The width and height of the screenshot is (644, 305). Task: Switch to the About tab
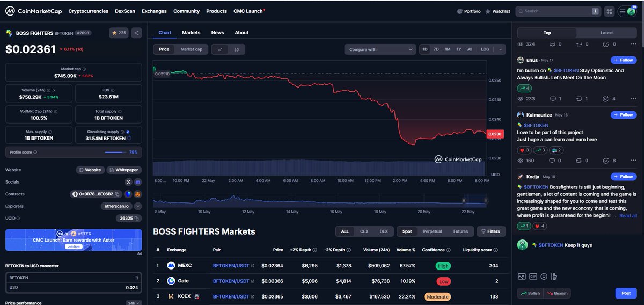tap(241, 33)
